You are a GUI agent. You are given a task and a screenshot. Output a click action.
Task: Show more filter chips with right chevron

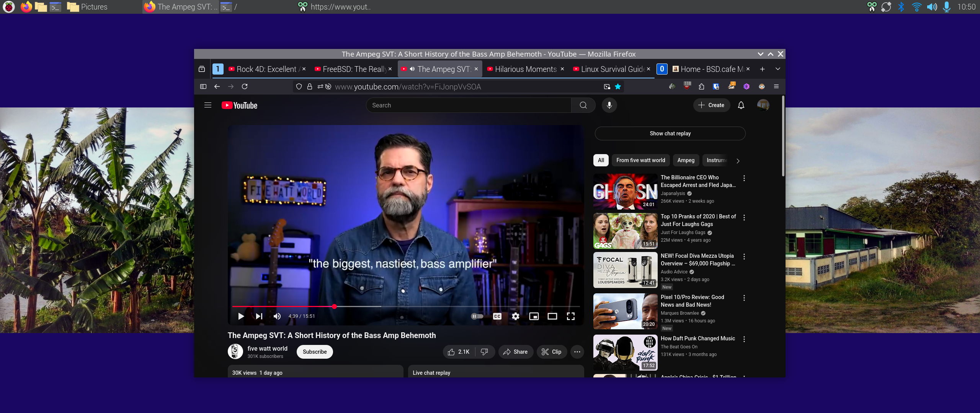coord(738,161)
